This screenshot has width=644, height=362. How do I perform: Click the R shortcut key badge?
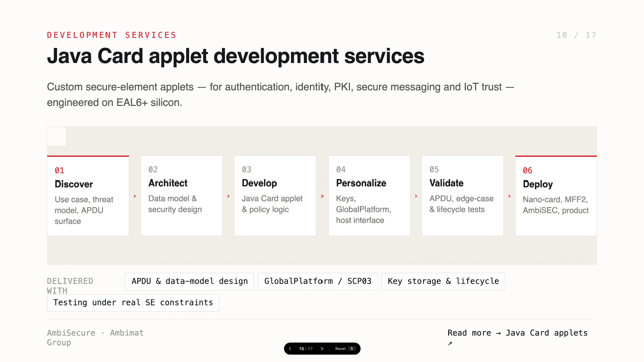pos(352,349)
